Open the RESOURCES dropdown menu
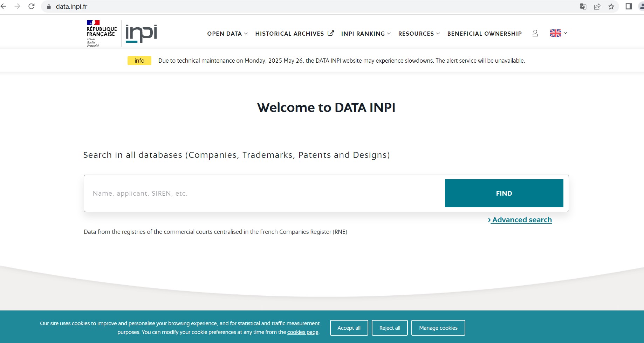 click(419, 34)
